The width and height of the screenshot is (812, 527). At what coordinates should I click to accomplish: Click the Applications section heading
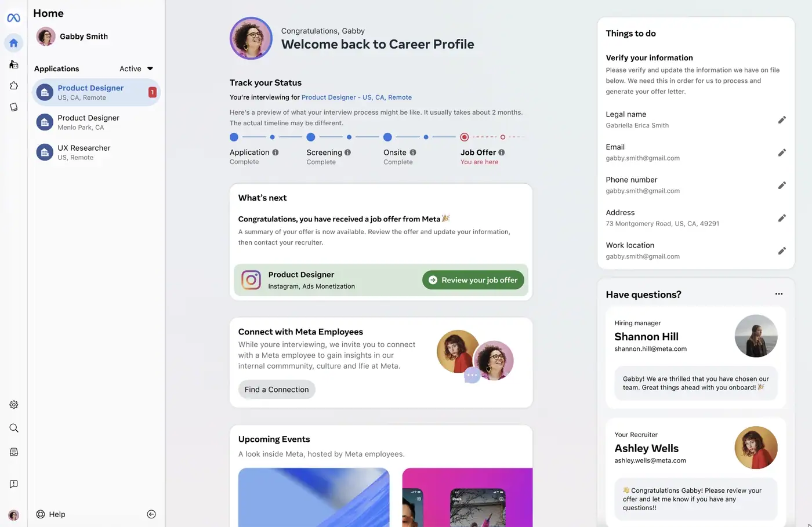[x=56, y=68]
